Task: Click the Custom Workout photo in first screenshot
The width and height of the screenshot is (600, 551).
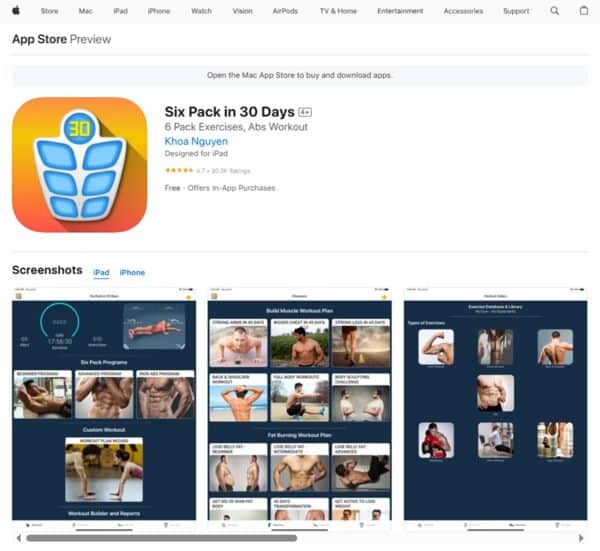Action: click(x=104, y=469)
